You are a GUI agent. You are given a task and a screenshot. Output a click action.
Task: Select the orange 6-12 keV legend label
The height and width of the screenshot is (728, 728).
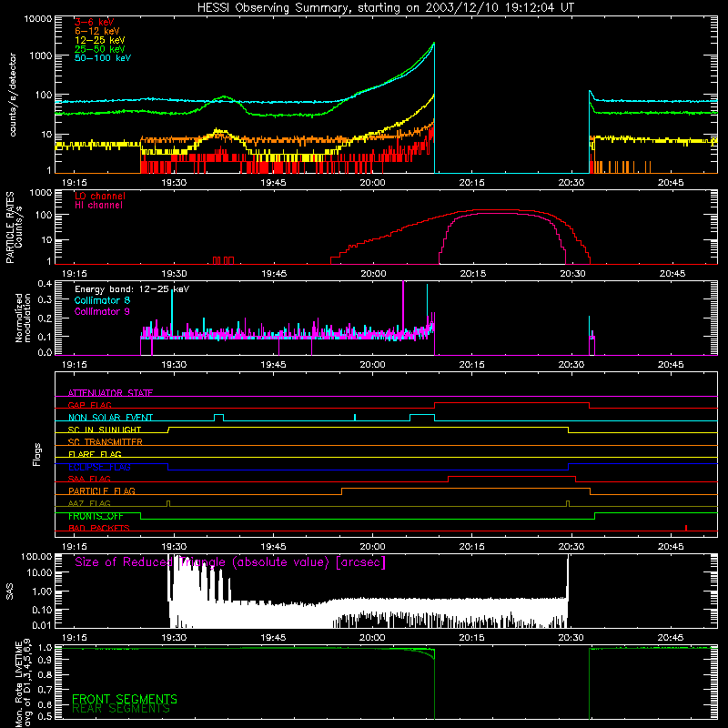(x=97, y=31)
